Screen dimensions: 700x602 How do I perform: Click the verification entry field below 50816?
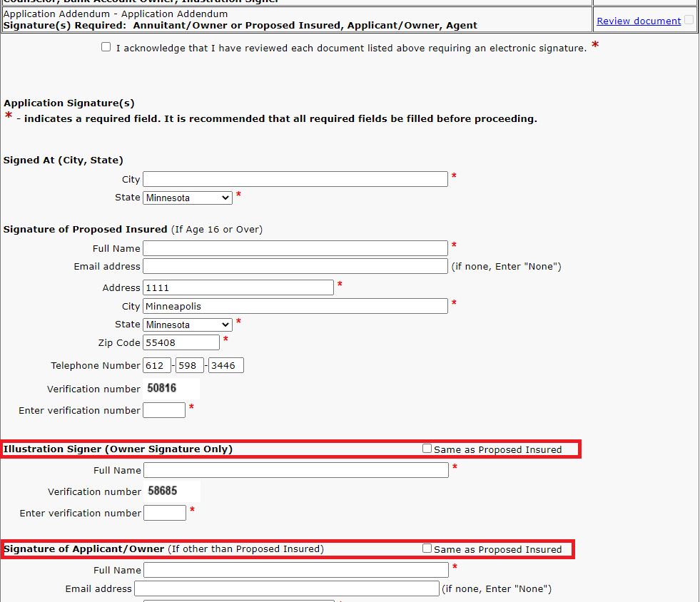(164, 410)
